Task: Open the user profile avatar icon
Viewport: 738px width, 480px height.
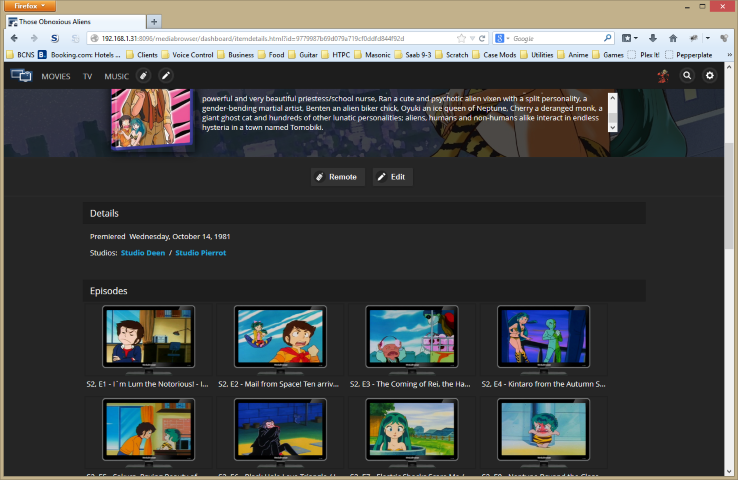Action: (663, 75)
